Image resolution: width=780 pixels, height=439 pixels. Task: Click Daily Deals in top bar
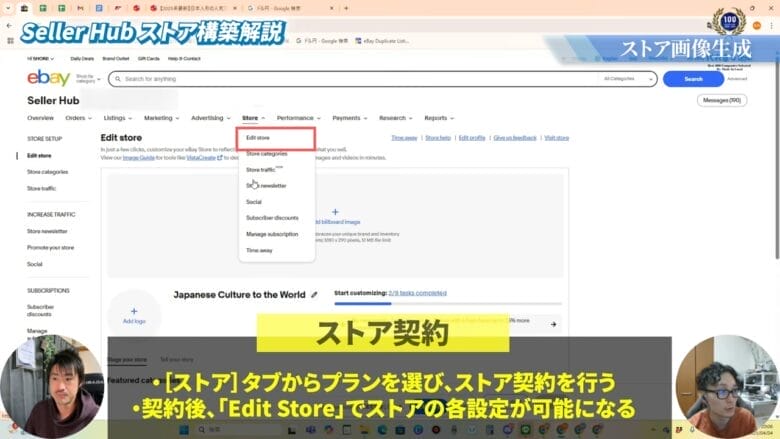pyautogui.click(x=82, y=59)
